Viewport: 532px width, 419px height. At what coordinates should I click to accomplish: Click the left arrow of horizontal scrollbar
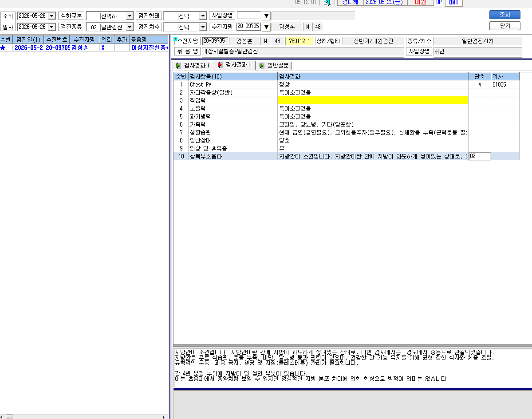2,417
